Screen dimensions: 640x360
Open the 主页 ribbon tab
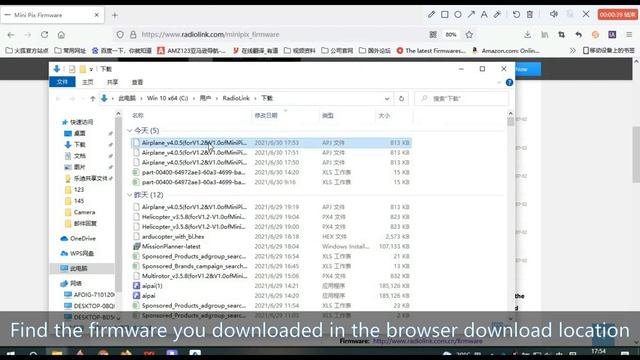(x=87, y=82)
